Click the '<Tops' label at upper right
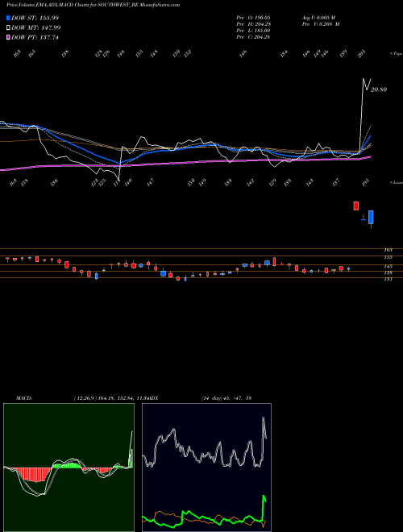The image size is (403, 532). 397,54
